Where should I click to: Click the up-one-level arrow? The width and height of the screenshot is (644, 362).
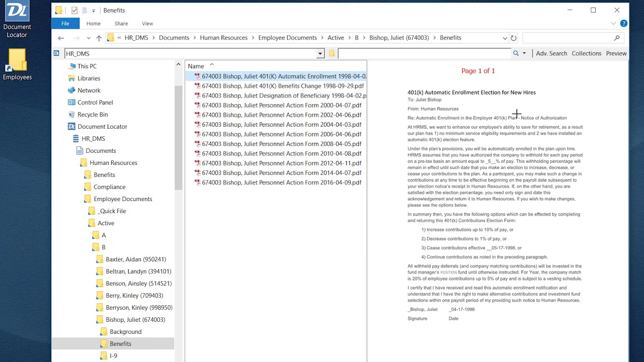[99, 38]
